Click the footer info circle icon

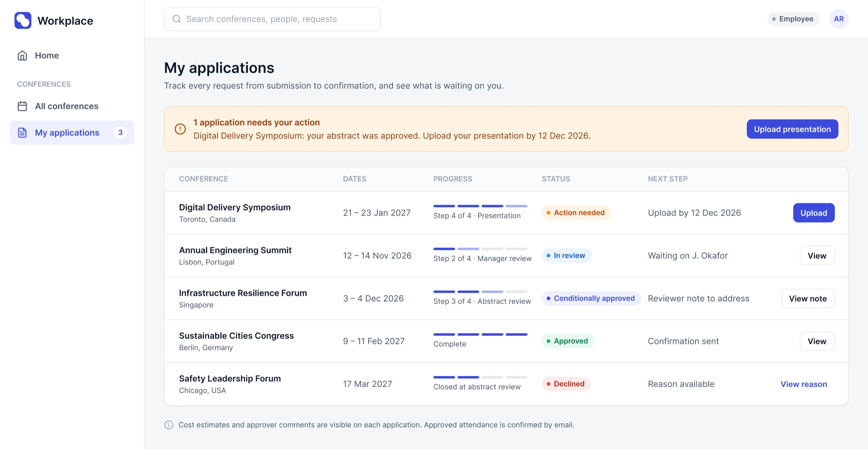(169, 425)
